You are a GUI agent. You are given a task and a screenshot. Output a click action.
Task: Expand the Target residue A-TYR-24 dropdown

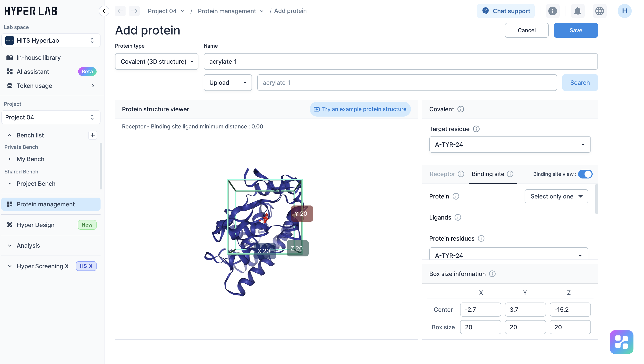pyautogui.click(x=509, y=144)
